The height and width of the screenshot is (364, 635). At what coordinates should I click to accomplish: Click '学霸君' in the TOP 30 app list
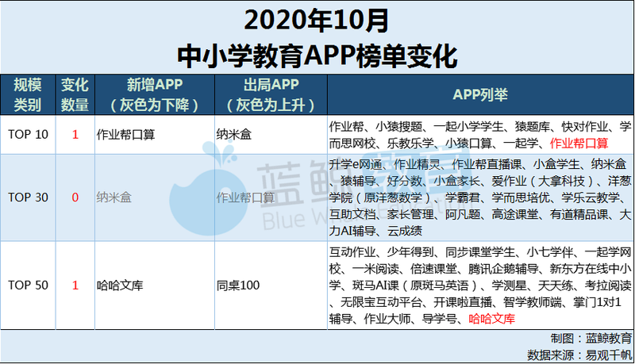[x=463, y=197]
